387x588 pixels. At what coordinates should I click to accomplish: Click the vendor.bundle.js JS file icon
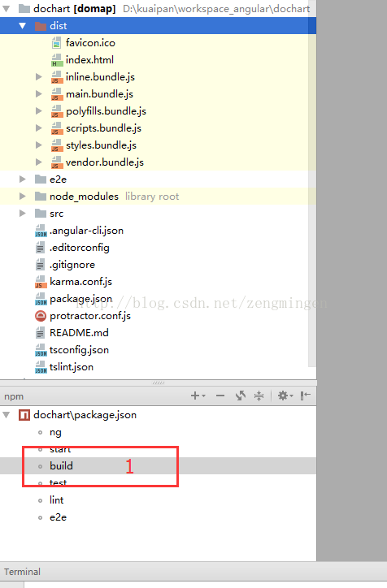pyautogui.click(x=56, y=162)
